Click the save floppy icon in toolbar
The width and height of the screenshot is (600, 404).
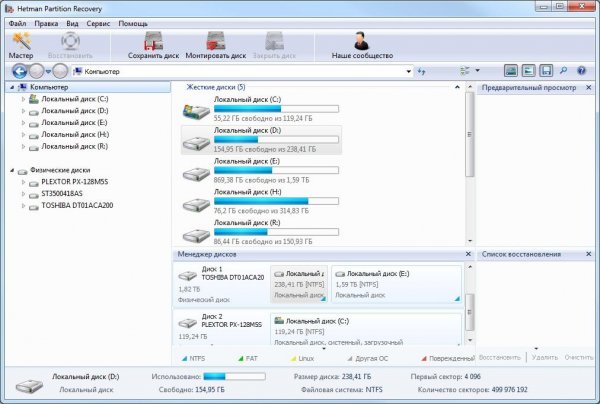(546, 71)
